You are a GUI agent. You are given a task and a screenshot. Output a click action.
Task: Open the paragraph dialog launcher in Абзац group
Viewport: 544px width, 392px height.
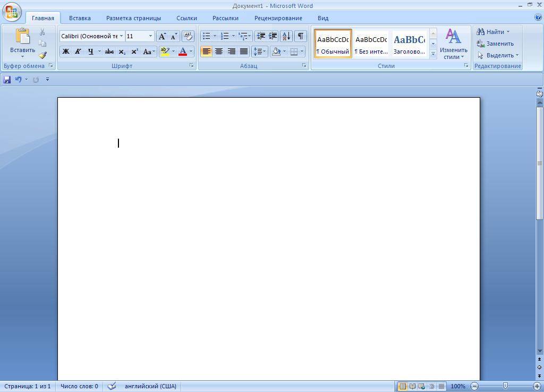point(304,65)
